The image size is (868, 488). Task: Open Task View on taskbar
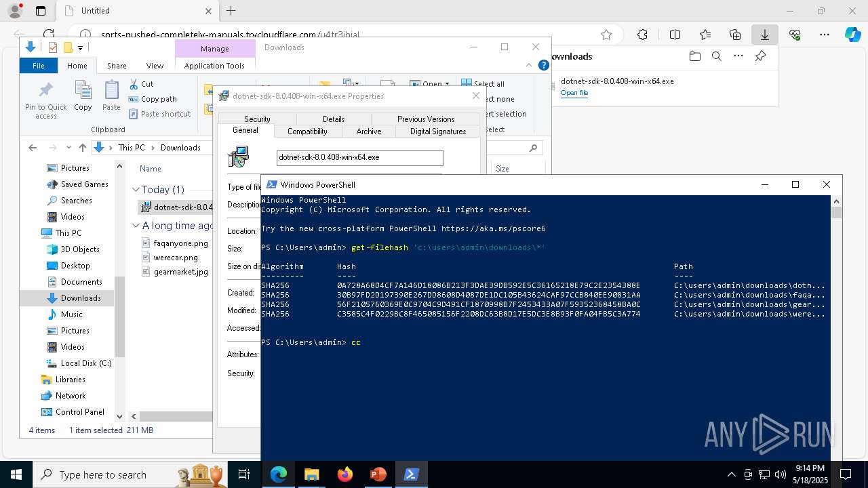pos(244,474)
